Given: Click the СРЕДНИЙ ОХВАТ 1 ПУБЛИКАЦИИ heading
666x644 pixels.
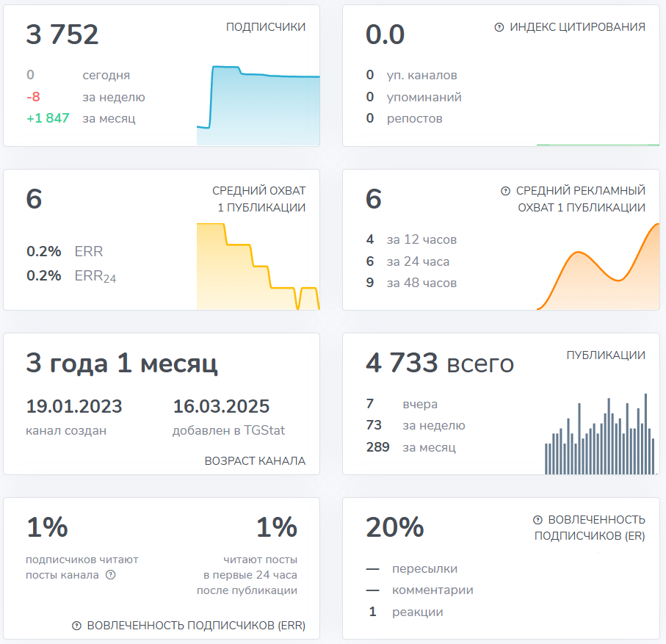Looking at the screenshot, I should pos(258,199).
